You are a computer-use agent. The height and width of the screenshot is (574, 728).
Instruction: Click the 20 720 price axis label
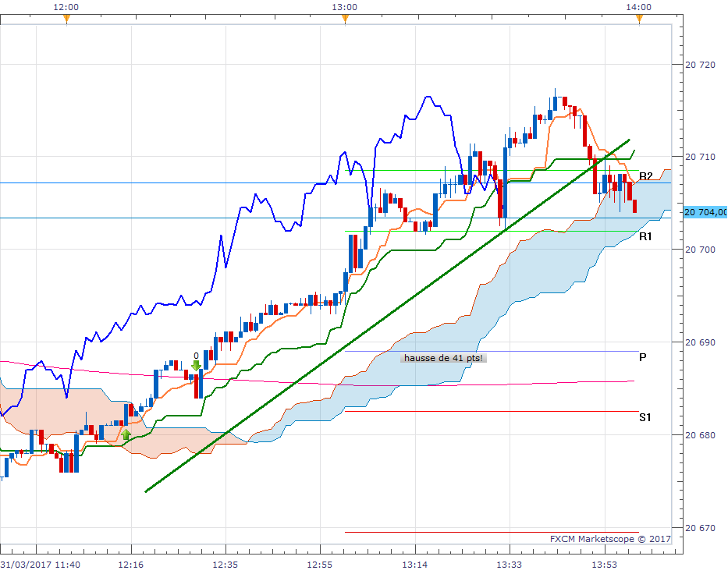(700, 65)
